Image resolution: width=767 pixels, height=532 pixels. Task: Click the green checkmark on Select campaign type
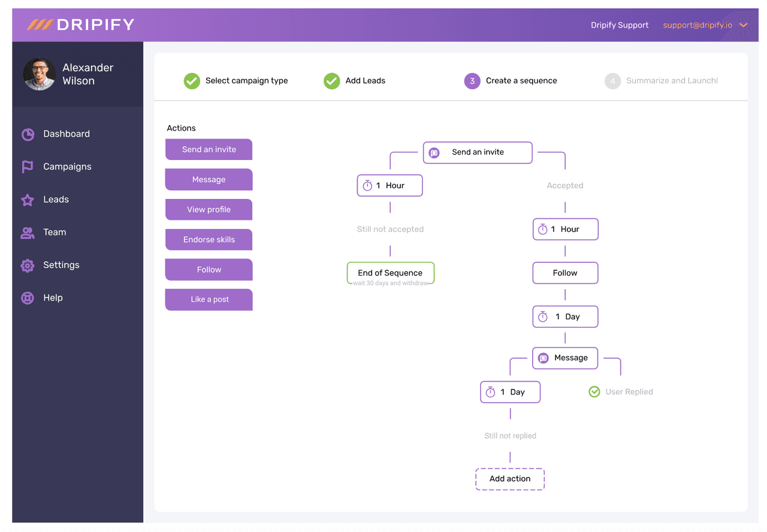(192, 80)
